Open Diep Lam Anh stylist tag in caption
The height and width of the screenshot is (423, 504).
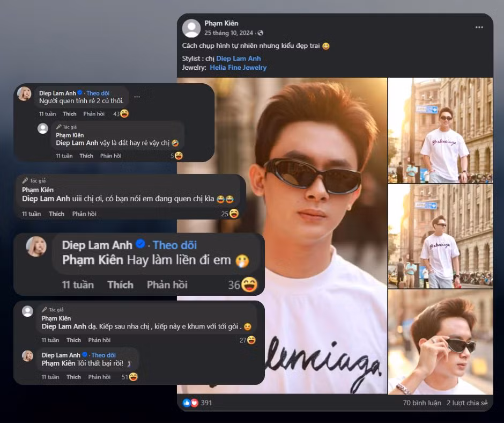pos(238,59)
